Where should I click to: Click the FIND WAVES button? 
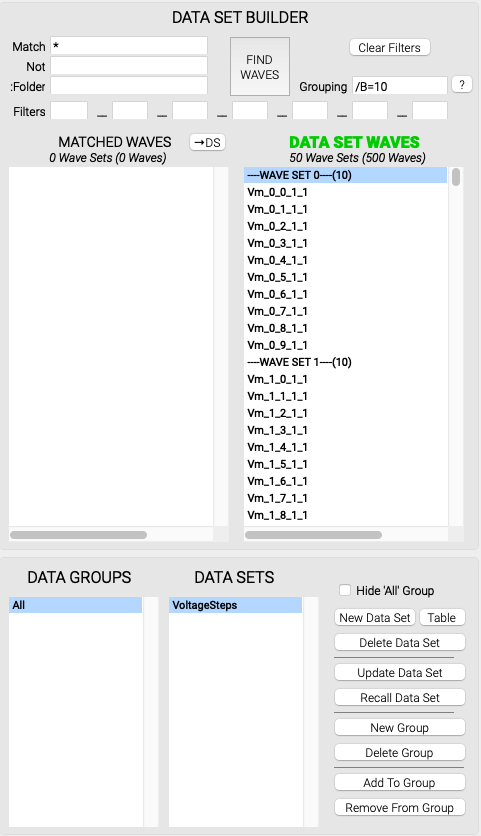point(260,67)
